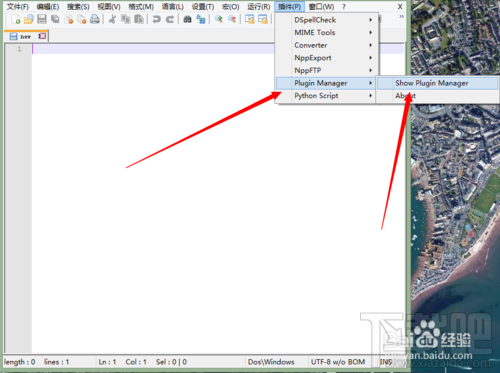Click 'lines : 1' in status bar

click(x=56, y=362)
